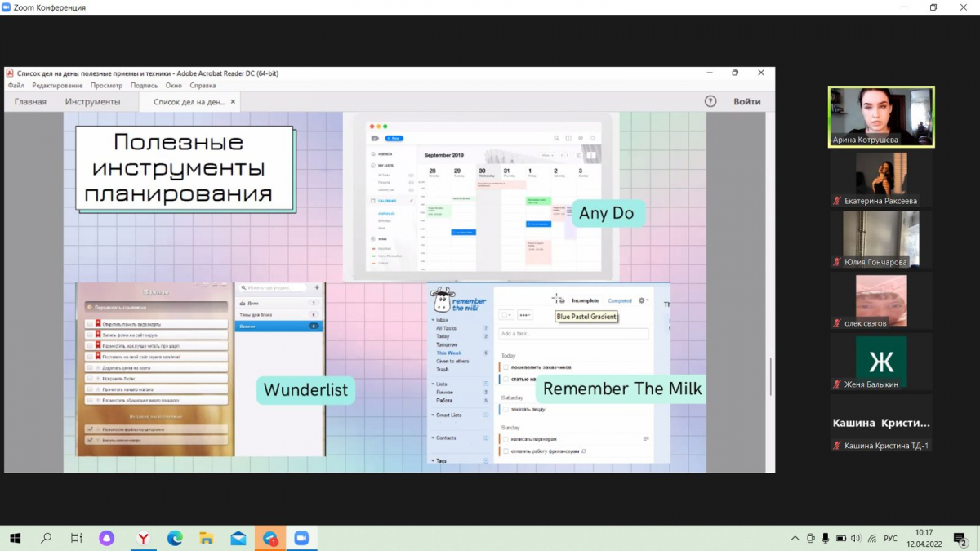Open the Windows notification center
This screenshot has width=980, height=551.
click(x=963, y=539)
